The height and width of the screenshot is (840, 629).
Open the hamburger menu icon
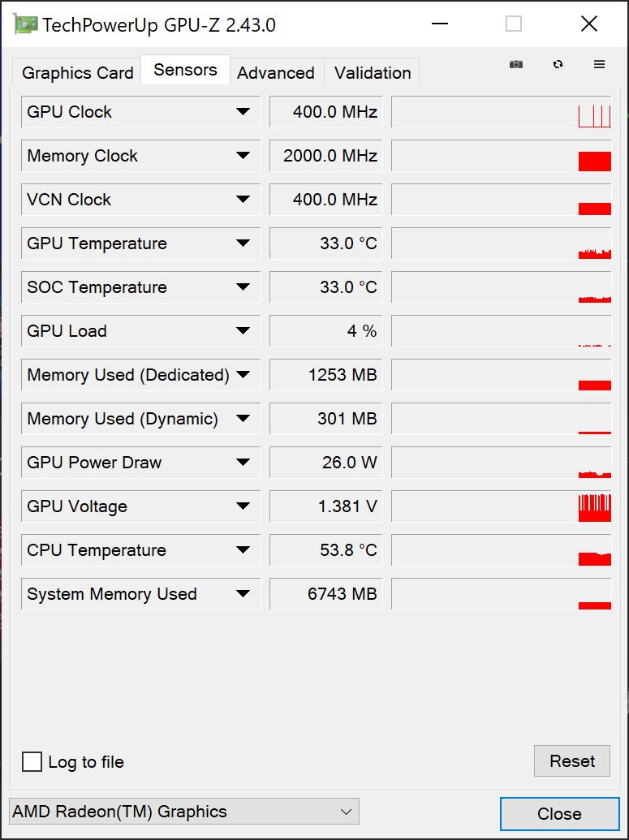tap(600, 64)
